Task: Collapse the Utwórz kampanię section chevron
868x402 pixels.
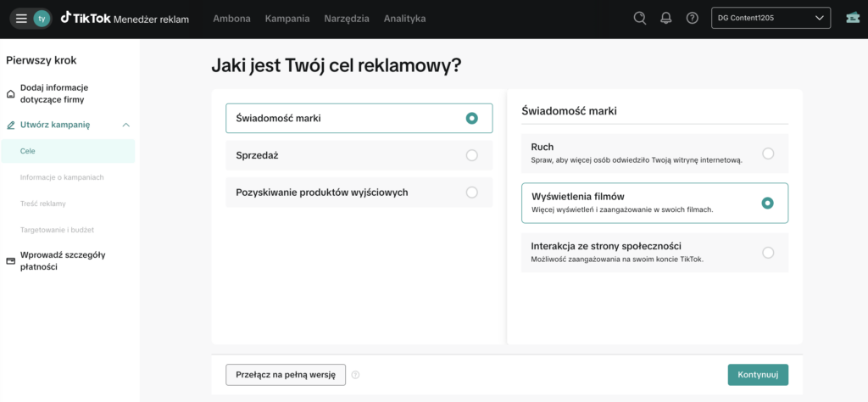Action: click(125, 125)
